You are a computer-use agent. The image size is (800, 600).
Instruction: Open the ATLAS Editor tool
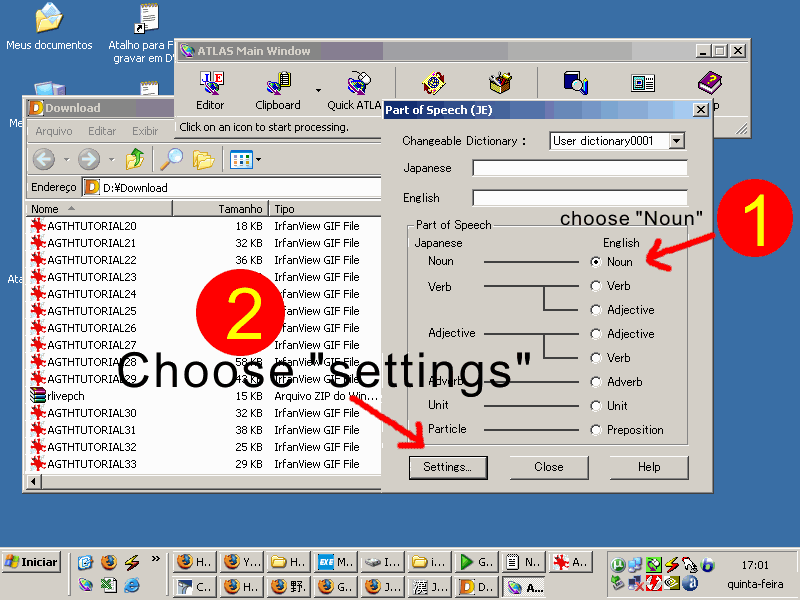click(x=210, y=90)
